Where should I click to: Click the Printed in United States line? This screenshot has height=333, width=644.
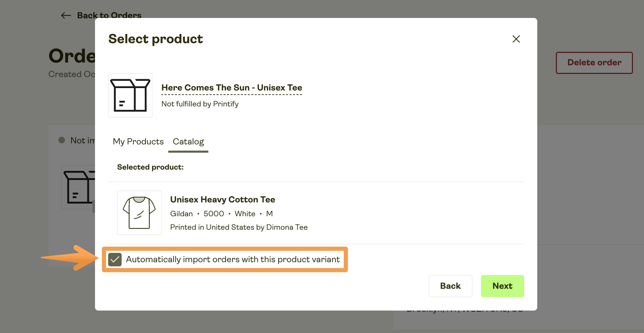point(239,227)
